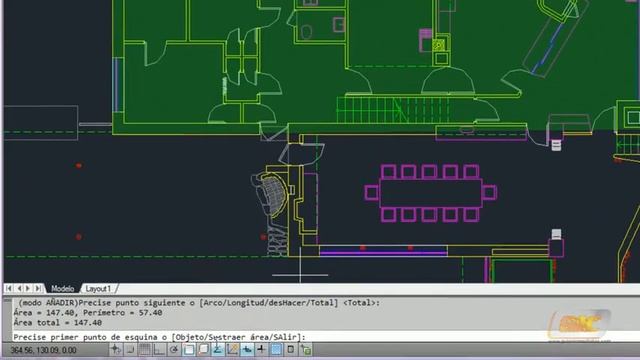Switch to the Layout1 tab
This screenshot has width=640, height=360.
click(98, 289)
